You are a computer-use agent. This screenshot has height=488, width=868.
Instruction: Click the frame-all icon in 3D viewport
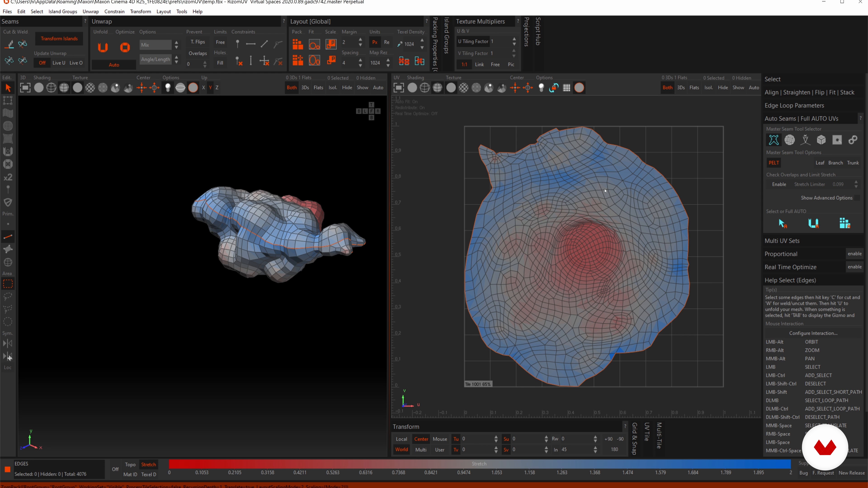tap(25, 88)
